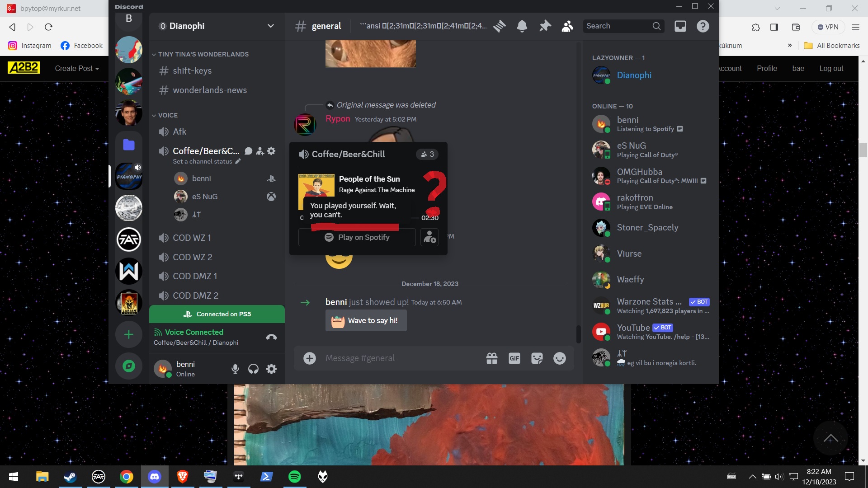
Task: Toggle the member list icon
Action: [567, 26]
